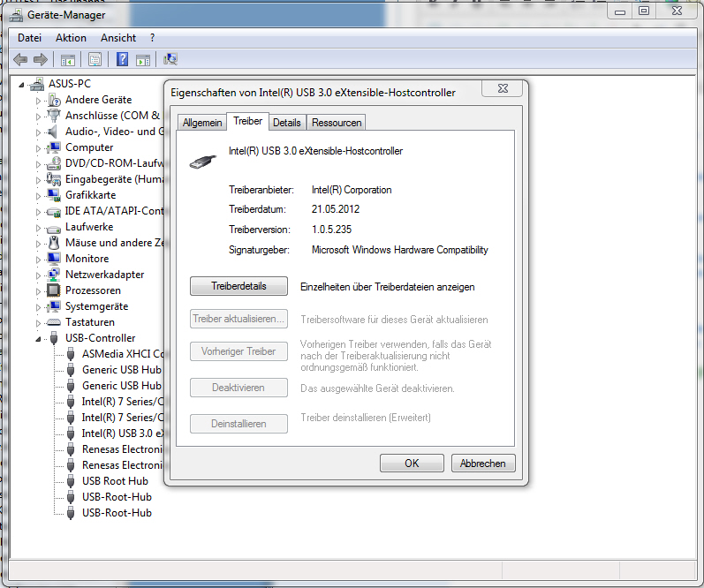
Task: Click the Andere Geräte category icon
Action: pos(55,100)
